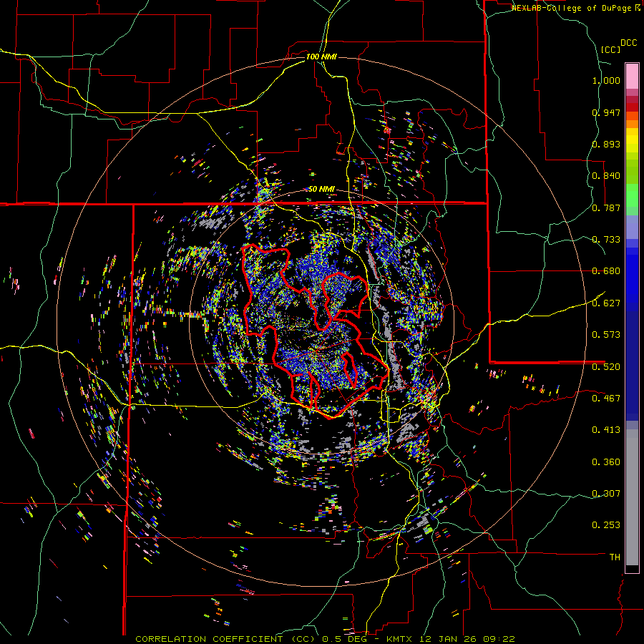Viewport: 644px width, 644px height.
Task: Click the DCC label above the color scale
Action: click(628, 43)
